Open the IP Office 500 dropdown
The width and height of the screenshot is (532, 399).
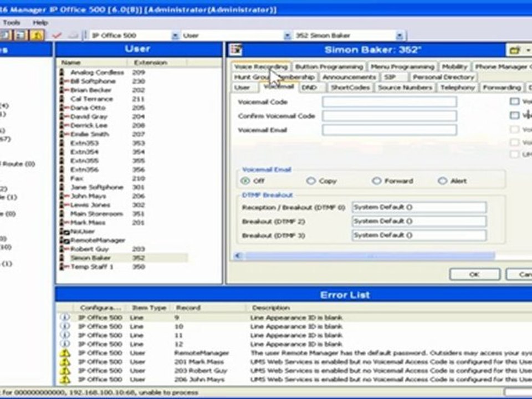point(175,35)
